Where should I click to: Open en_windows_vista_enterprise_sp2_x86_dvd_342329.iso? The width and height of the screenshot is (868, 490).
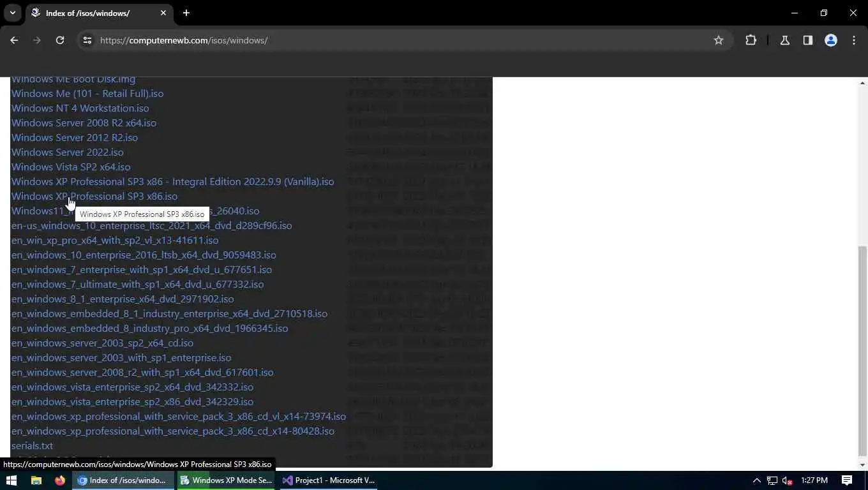pyautogui.click(x=132, y=401)
